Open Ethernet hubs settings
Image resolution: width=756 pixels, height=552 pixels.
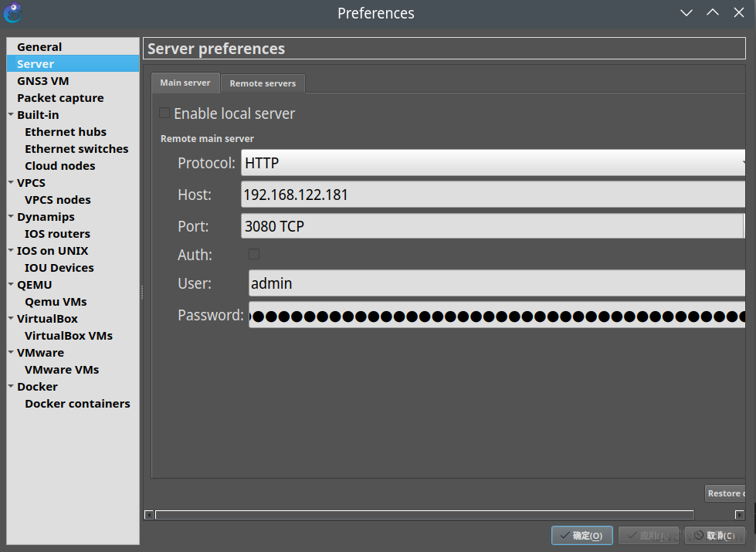66,131
